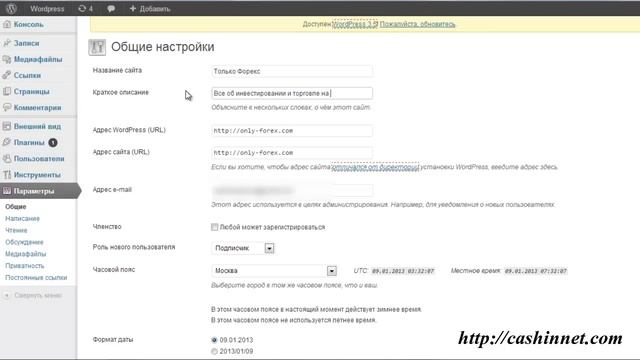The width and height of the screenshot is (640, 360).
Task: Click the Плагины plug icon
Action: click(x=7, y=142)
